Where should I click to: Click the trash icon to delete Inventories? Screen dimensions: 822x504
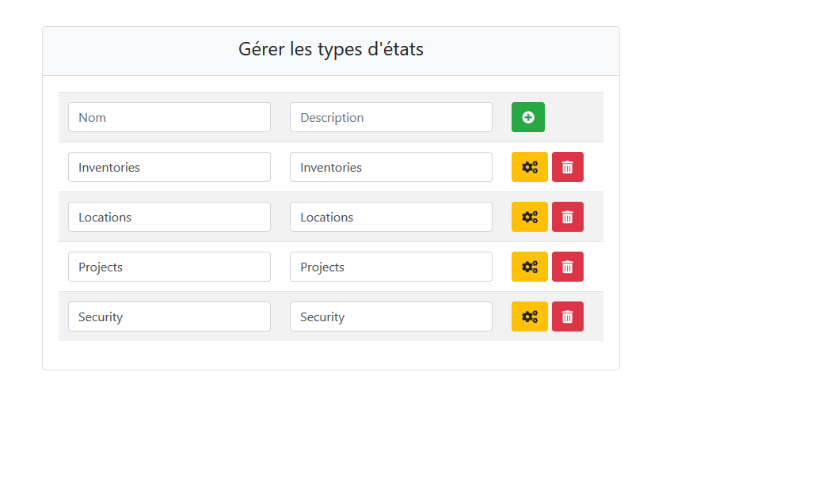pyautogui.click(x=567, y=167)
